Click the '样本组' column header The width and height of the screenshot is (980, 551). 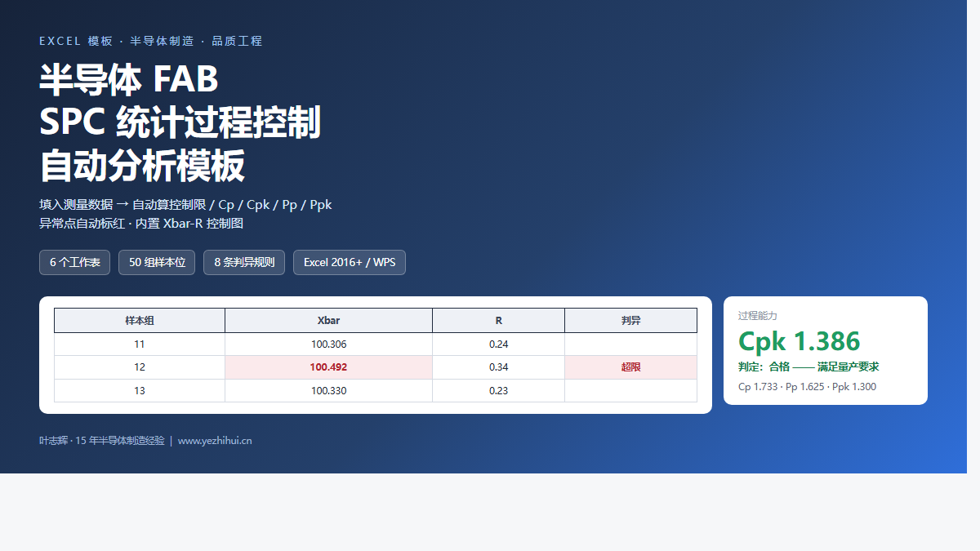pos(140,321)
